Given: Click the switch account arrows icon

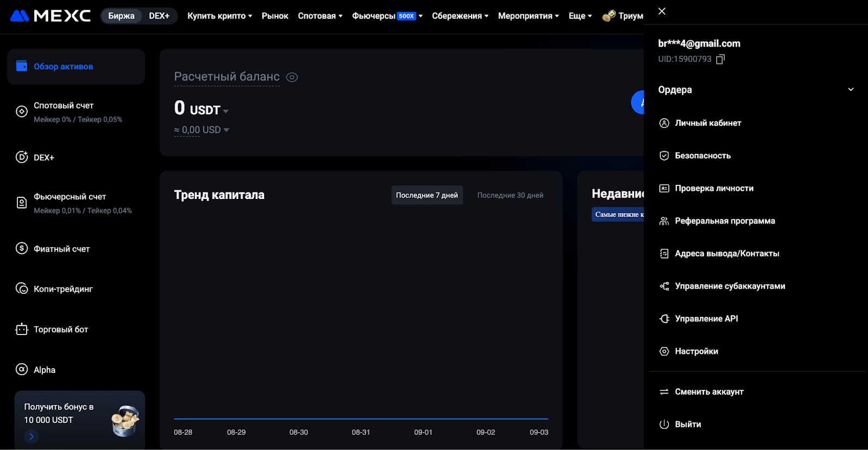Looking at the screenshot, I should pyautogui.click(x=664, y=391).
